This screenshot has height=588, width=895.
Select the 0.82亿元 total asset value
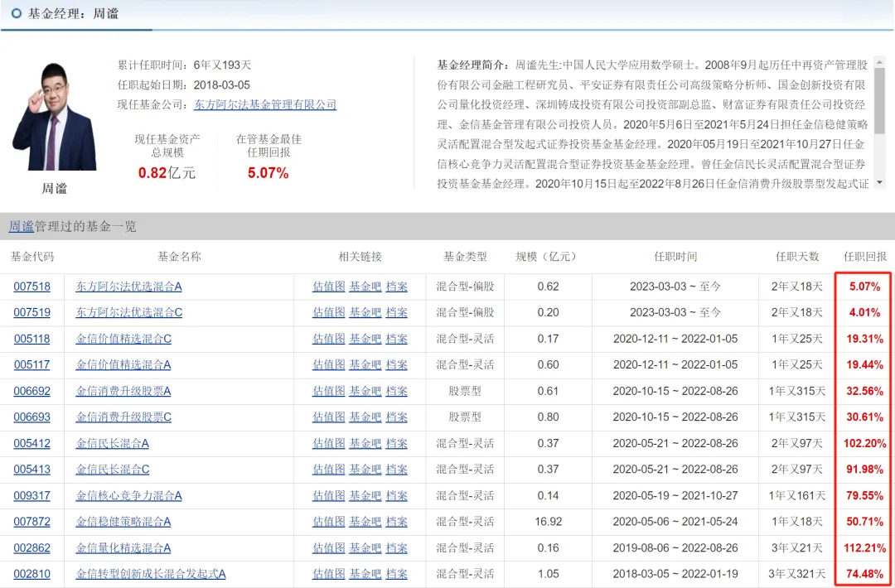click(x=167, y=173)
